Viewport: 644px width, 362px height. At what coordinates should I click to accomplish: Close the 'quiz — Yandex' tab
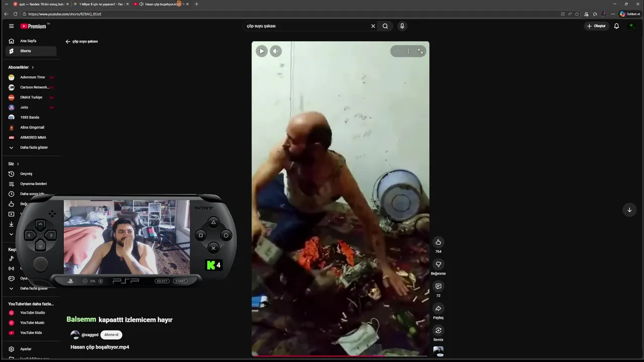(x=67, y=4)
